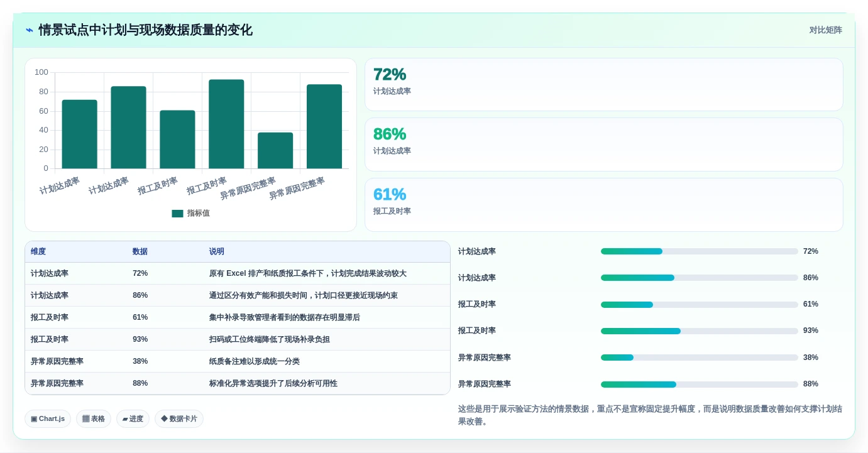Open the 86% 计划达成率 stat card
Image resolution: width=868 pixels, height=453 pixels.
tap(604, 145)
